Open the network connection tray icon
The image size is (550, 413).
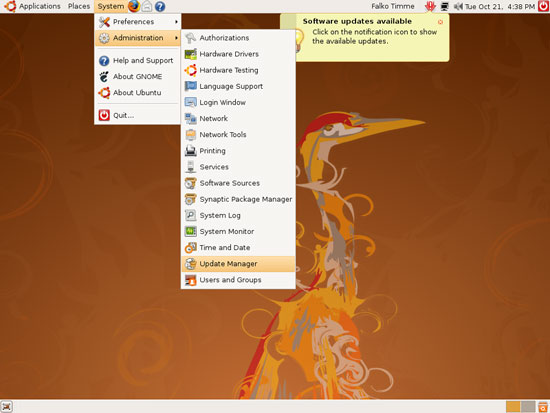point(444,6)
